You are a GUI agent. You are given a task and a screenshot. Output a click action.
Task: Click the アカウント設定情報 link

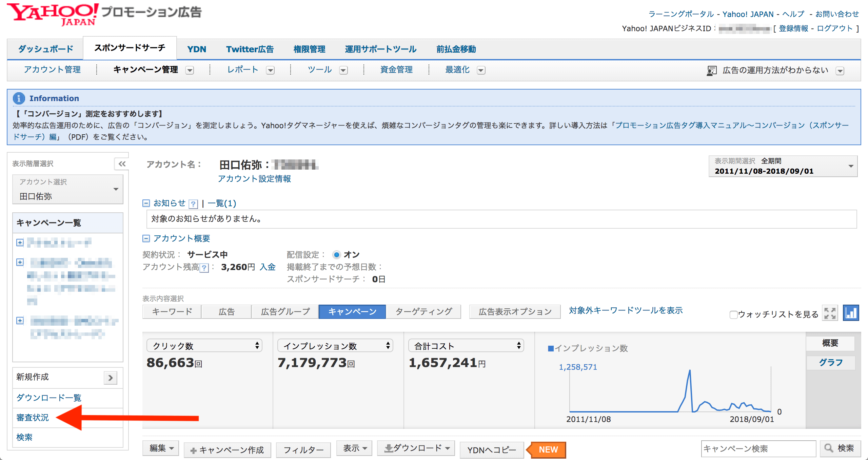(254, 179)
